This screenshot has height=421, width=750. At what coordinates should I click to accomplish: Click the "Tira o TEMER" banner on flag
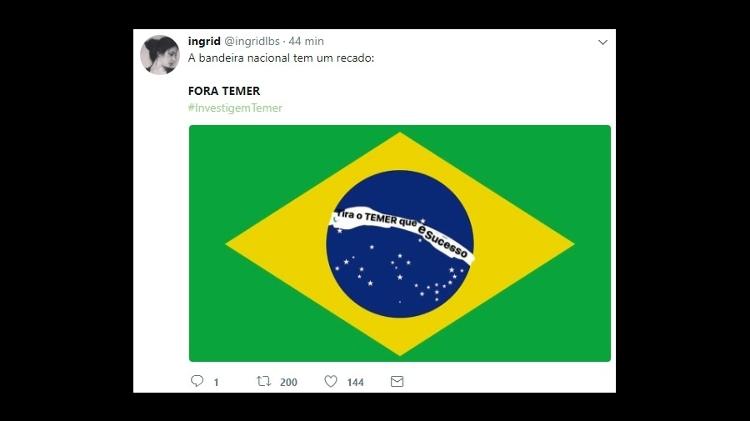tap(402, 234)
